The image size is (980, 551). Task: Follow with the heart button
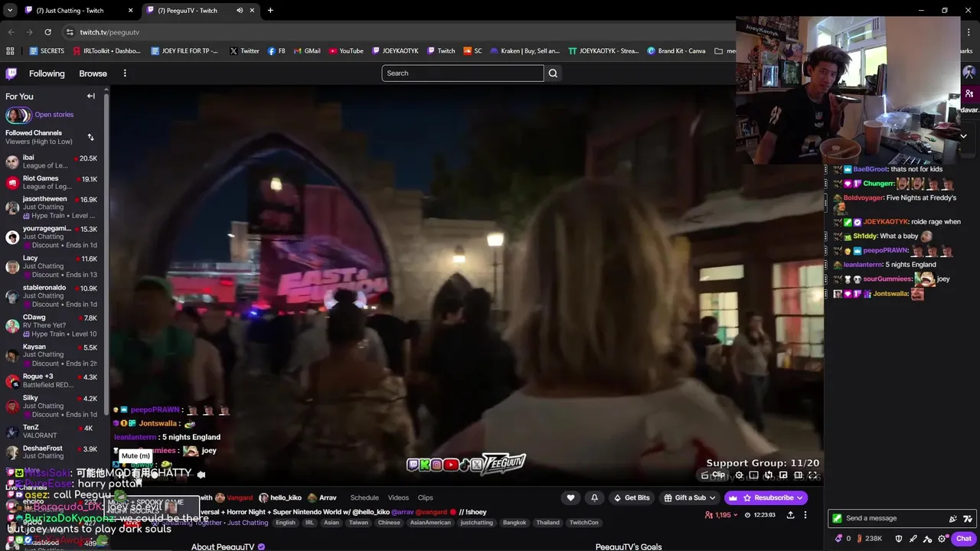point(570,497)
